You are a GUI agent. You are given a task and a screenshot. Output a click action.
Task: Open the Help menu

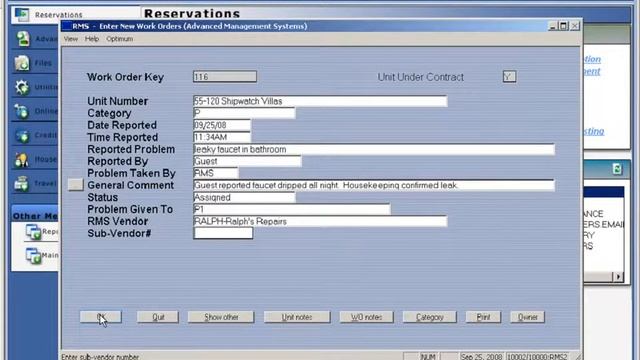tap(92, 39)
